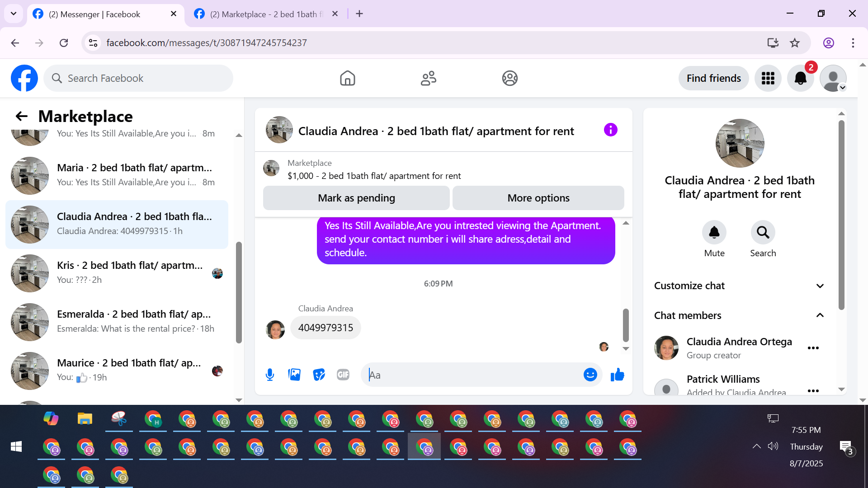The width and height of the screenshot is (868, 488).
Task: Open Chrome three-dot menu
Action: point(853,43)
